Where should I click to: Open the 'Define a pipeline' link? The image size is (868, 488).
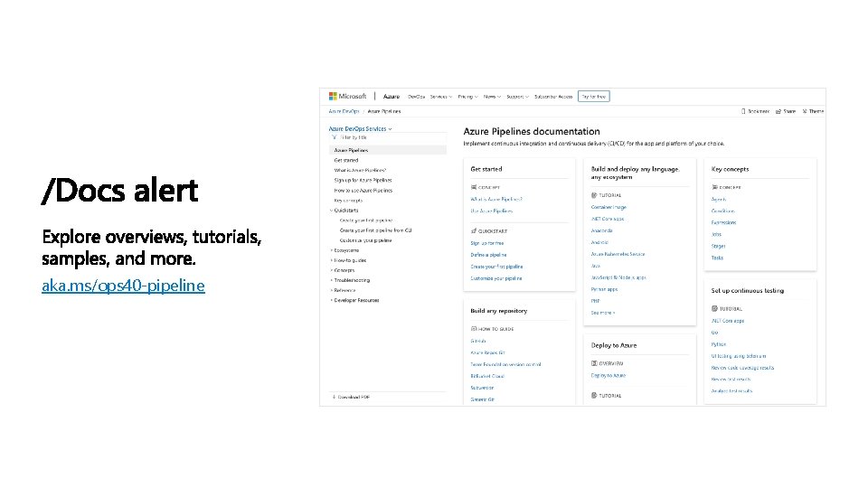488,255
